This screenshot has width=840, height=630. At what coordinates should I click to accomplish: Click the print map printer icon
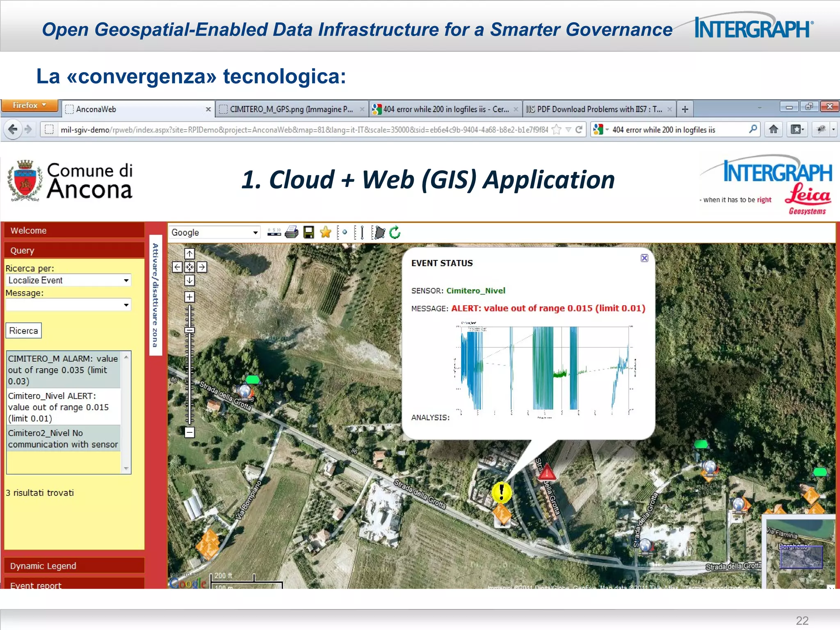(x=291, y=233)
